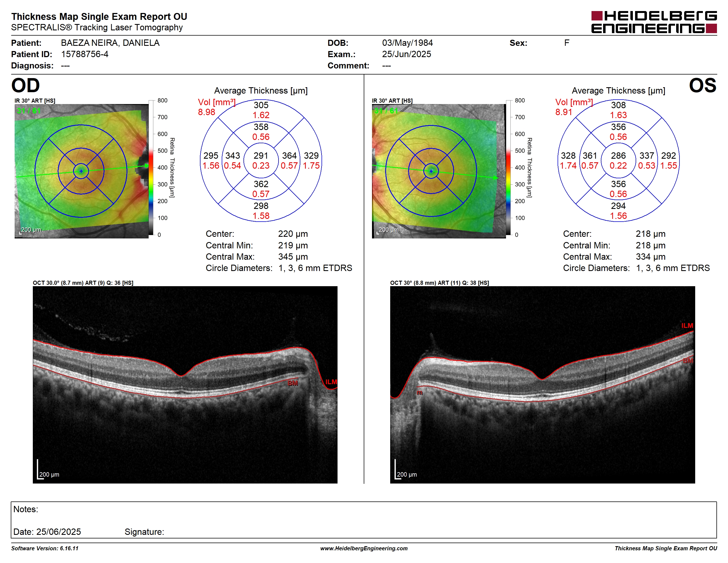Select patient name BAEZA NEIRA, DANIELA

(110, 43)
